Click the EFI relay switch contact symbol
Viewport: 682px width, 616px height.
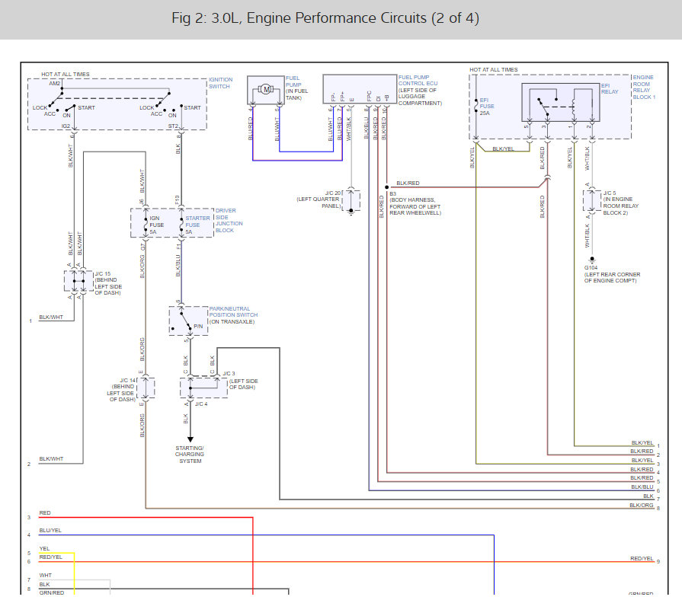click(543, 107)
